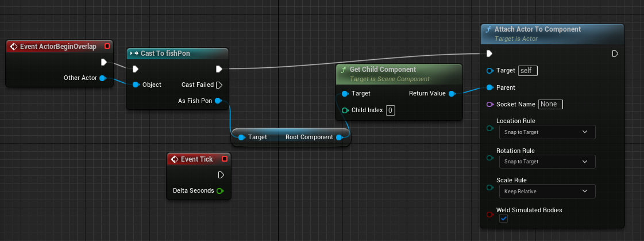Viewport: 644px width, 241px height.
Task: Click the "Target is Scene Component" subtitle
Action: pyautogui.click(x=390, y=79)
